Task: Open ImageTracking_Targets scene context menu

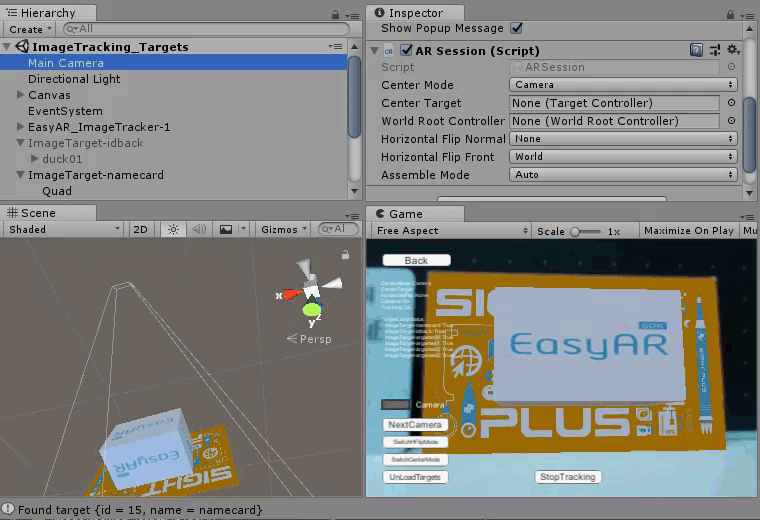Action: 335,47
